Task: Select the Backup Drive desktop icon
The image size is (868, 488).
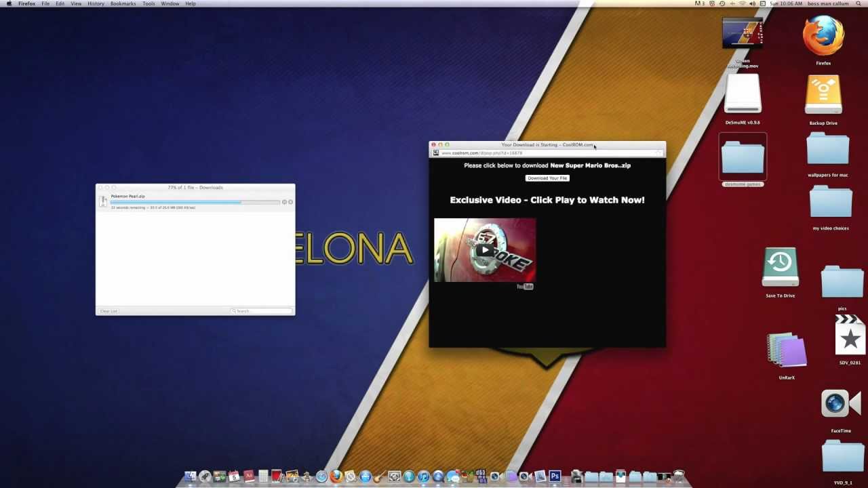Action: (823, 95)
